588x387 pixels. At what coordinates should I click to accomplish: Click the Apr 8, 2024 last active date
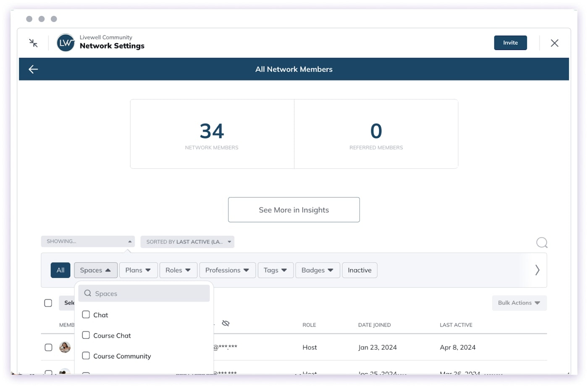pos(457,348)
